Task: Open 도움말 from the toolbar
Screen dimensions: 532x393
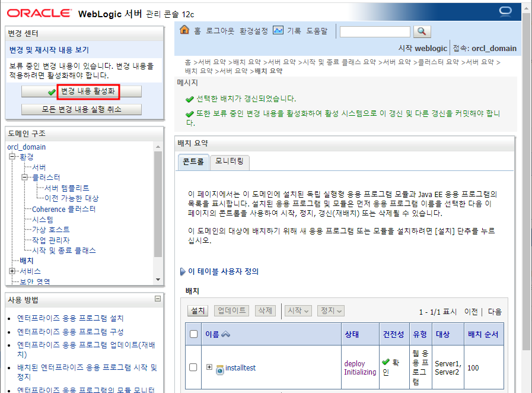Action: [317, 31]
